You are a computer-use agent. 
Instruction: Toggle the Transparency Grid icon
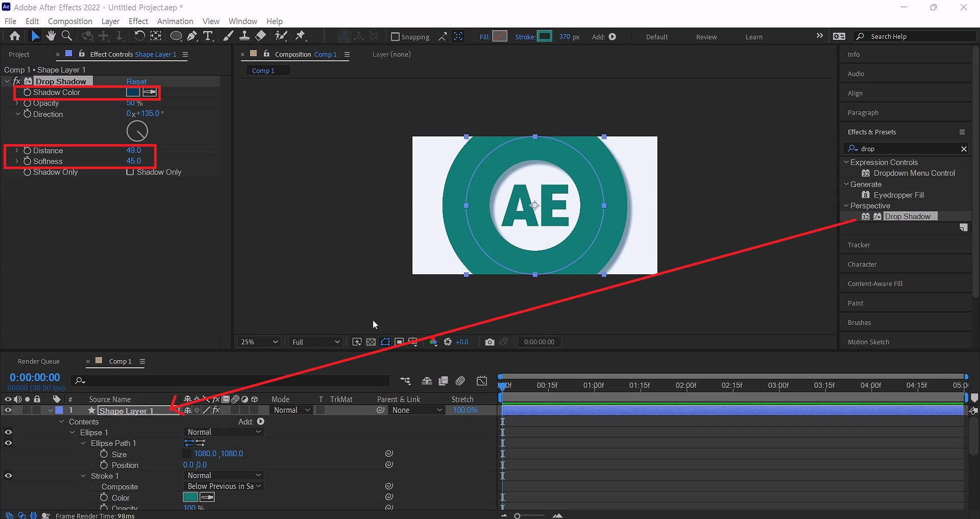371,342
